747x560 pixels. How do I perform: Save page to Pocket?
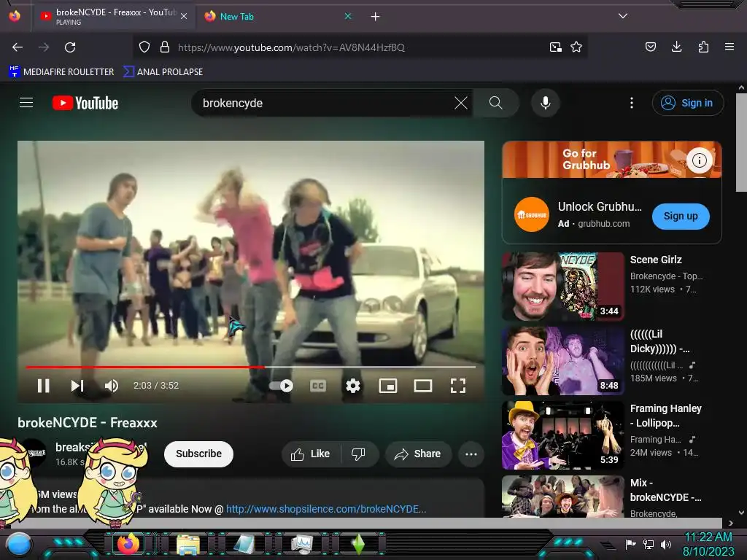tap(650, 47)
